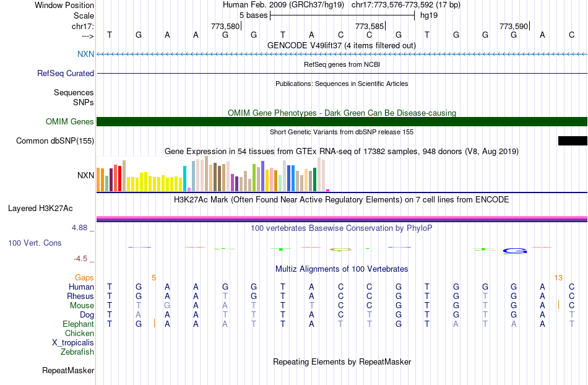Image resolution: width=588 pixels, height=385 pixels.
Task: Click the H3K27Ac Mark ENCODE track title
Action: (341, 199)
